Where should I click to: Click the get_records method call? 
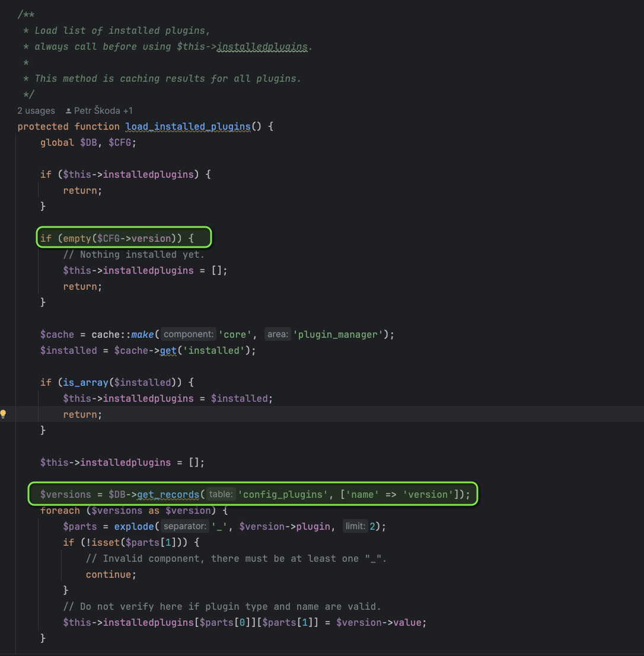pos(168,494)
